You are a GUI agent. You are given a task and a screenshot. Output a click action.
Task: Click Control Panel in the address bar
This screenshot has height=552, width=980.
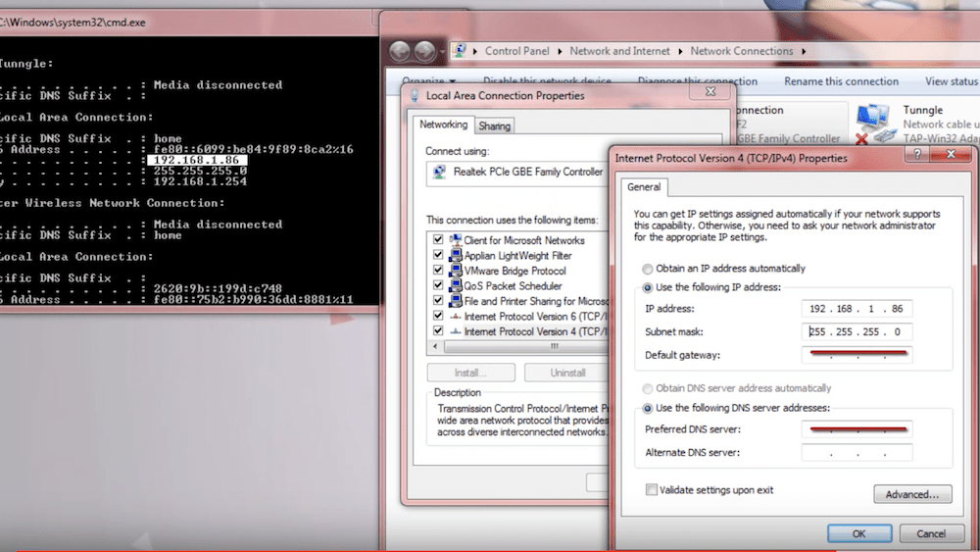(516, 51)
